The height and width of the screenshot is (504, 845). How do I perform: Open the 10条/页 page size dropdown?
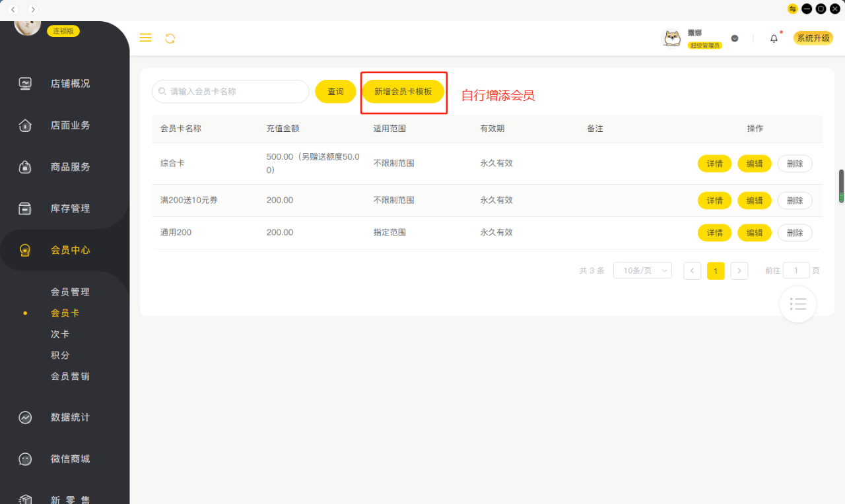[642, 270]
